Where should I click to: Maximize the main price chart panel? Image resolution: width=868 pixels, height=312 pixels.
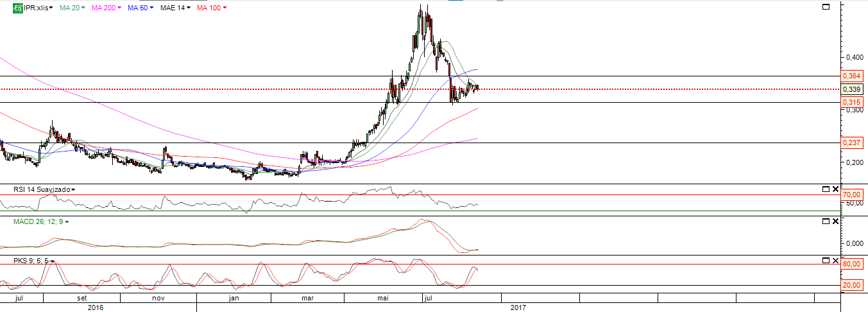[x=826, y=6]
